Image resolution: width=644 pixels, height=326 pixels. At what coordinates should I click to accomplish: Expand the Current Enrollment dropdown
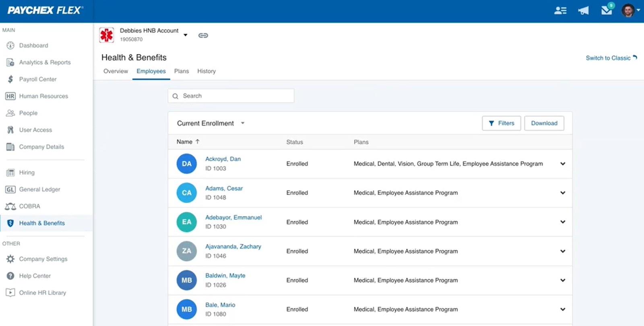tap(243, 123)
